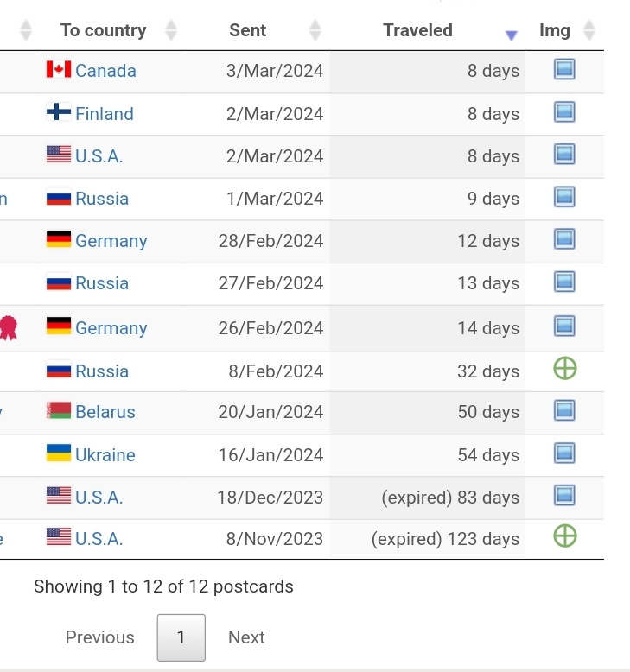View image for the 83 days expired postcard
The width and height of the screenshot is (630, 672).
pyautogui.click(x=564, y=496)
